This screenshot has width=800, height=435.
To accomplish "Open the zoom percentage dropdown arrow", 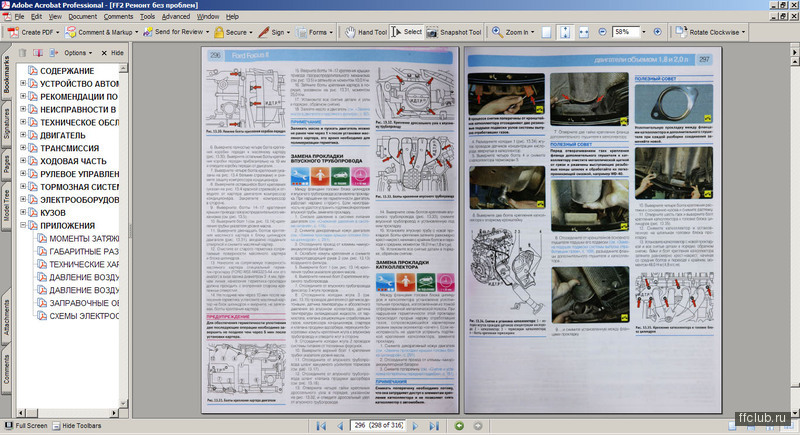I will tap(644, 32).
